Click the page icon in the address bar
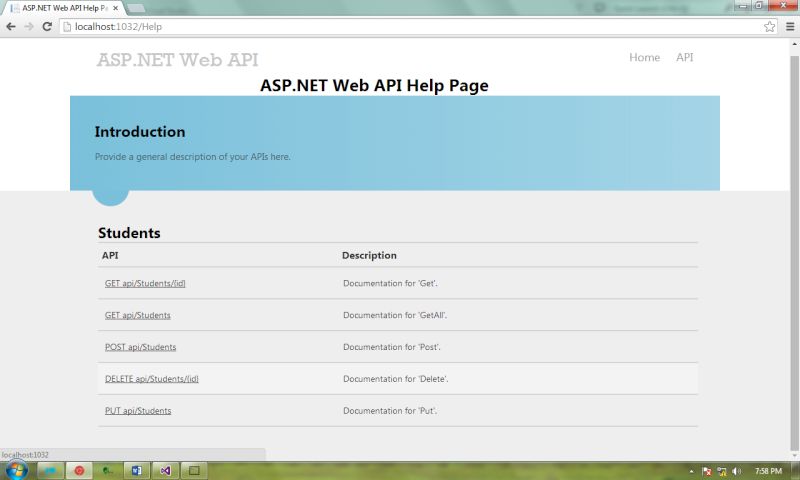This screenshot has width=800, height=480. pyautogui.click(x=67, y=27)
